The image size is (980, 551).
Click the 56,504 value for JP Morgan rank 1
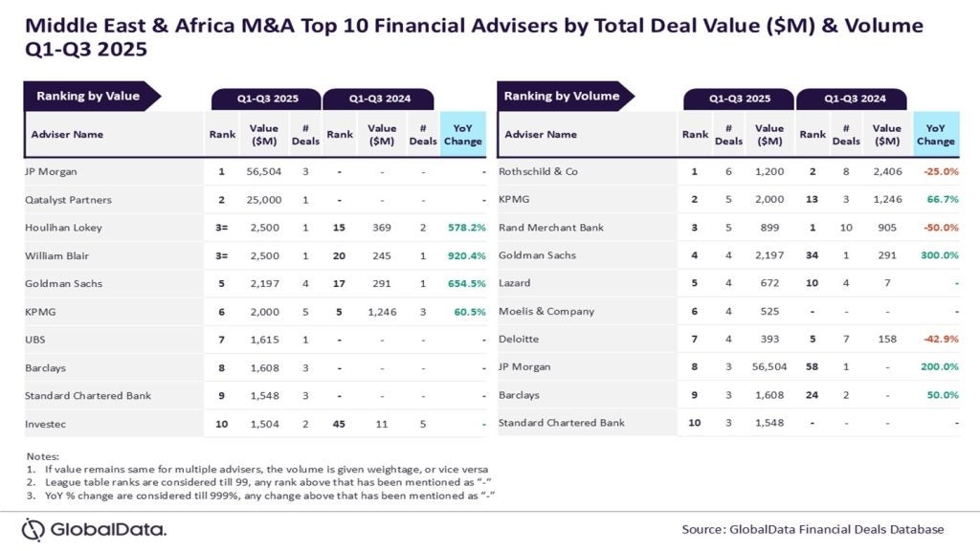(x=264, y=172)
